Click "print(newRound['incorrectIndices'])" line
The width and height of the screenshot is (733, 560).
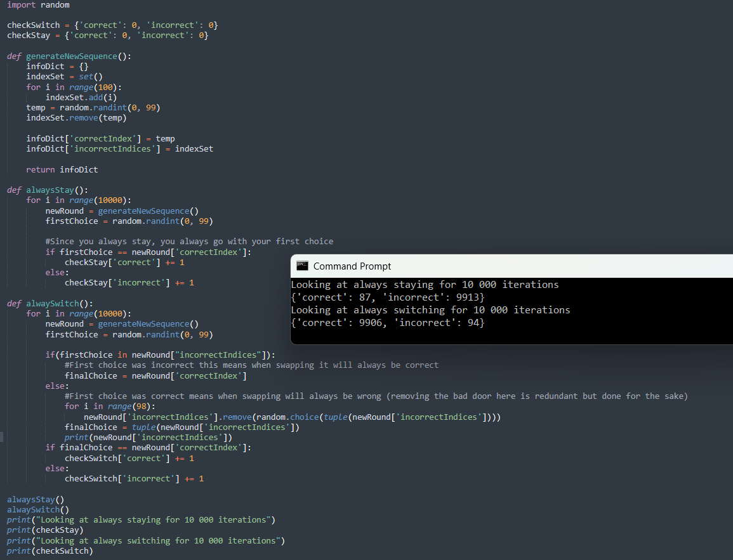tap(149, 438)
